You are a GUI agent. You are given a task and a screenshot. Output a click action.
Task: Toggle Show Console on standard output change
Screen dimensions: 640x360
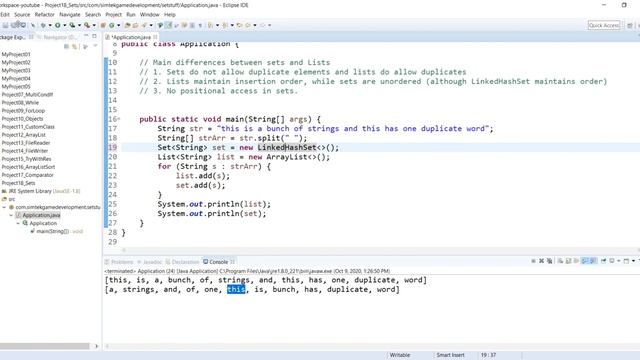[584, 261]
